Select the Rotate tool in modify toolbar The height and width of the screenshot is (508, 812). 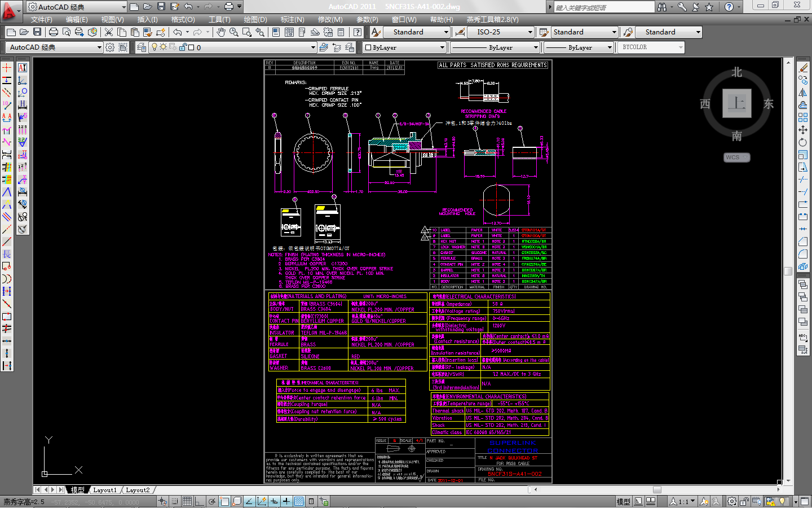[x=803, y=142]
